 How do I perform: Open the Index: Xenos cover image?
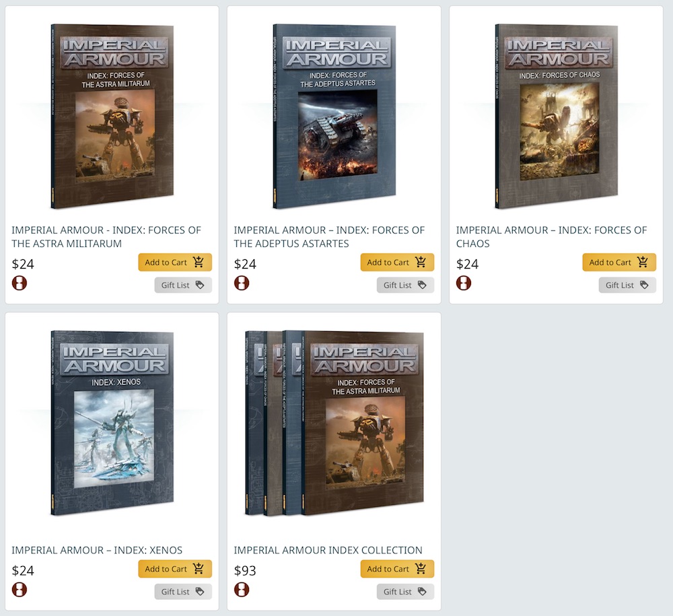point(112,423)
